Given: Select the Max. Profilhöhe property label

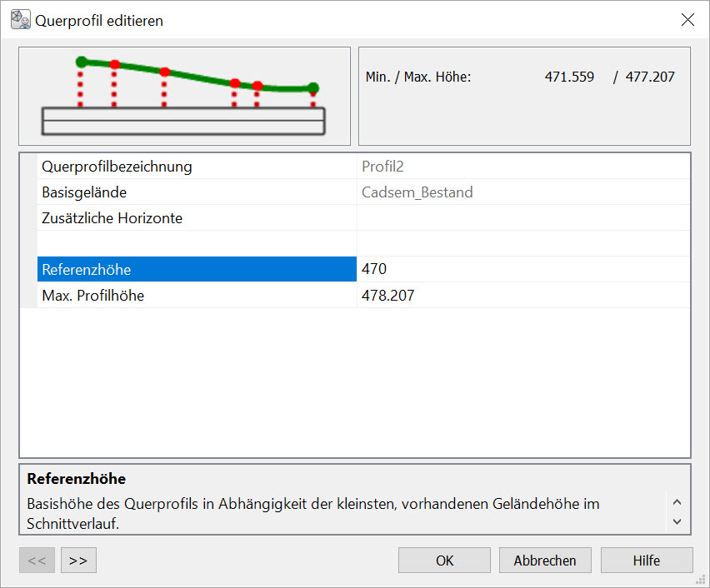Looking at the screenshot, I should pos(197,295).
